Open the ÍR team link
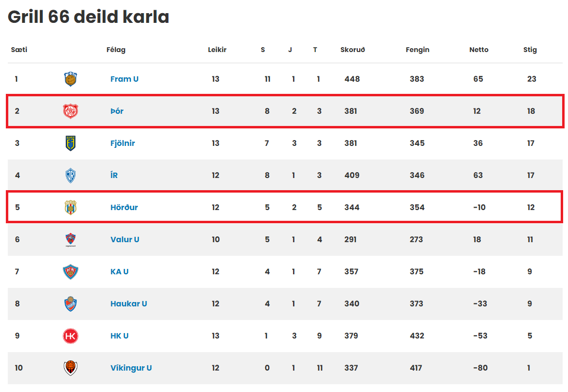 (114, 175)
